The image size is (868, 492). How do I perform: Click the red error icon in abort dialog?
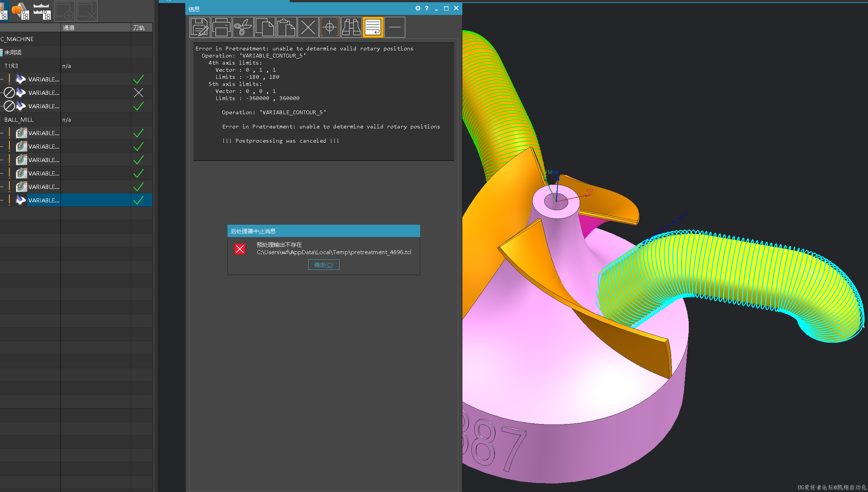coord(240,249)
